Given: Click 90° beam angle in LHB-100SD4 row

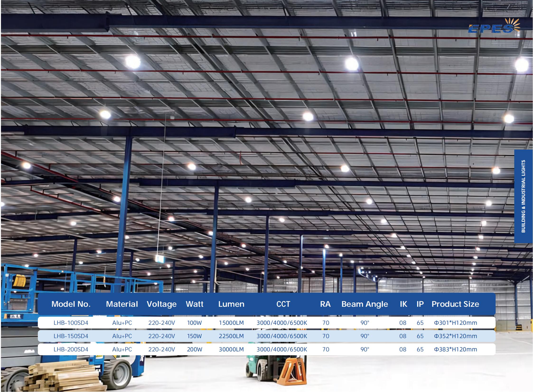Looking at the screenshot, I should pyautogui.click(x=365, y=323).
